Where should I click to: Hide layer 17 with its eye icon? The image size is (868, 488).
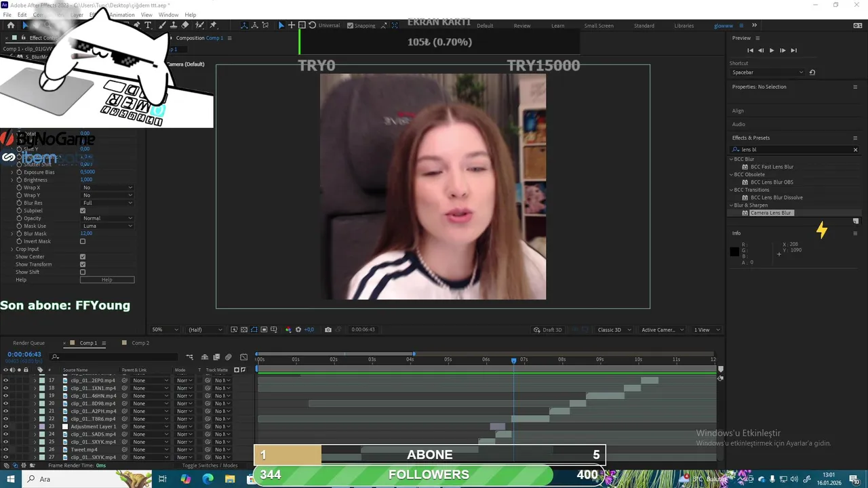5,380
